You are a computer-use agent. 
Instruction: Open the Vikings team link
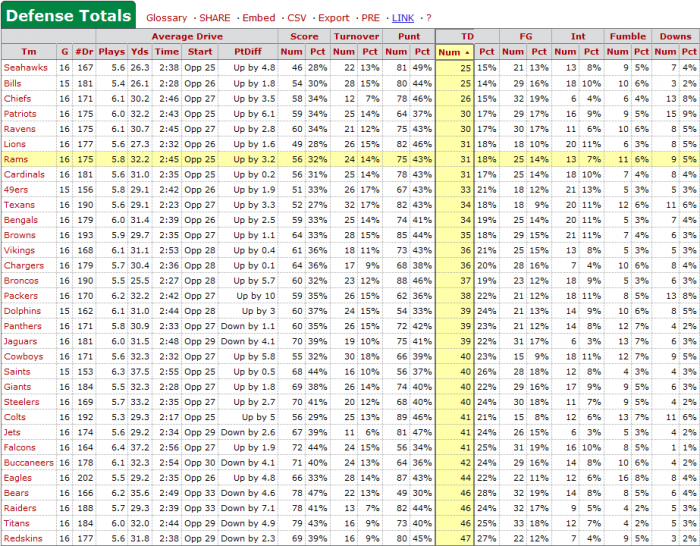(19, 250)
